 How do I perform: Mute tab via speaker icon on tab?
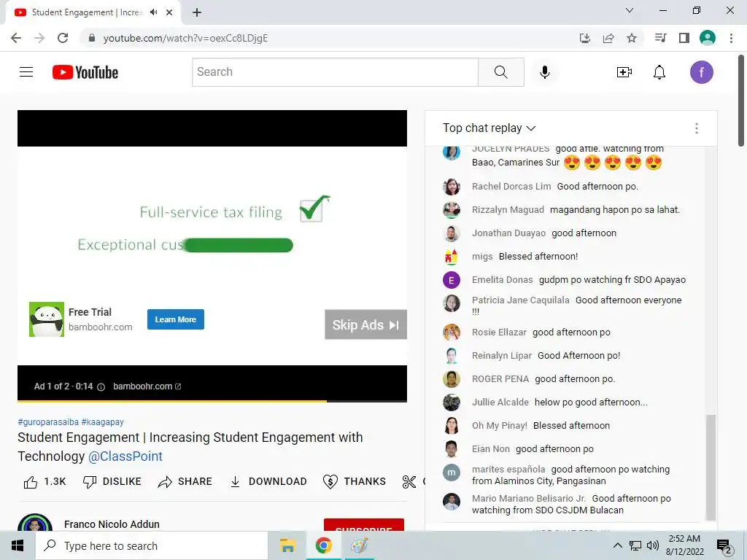153,12
